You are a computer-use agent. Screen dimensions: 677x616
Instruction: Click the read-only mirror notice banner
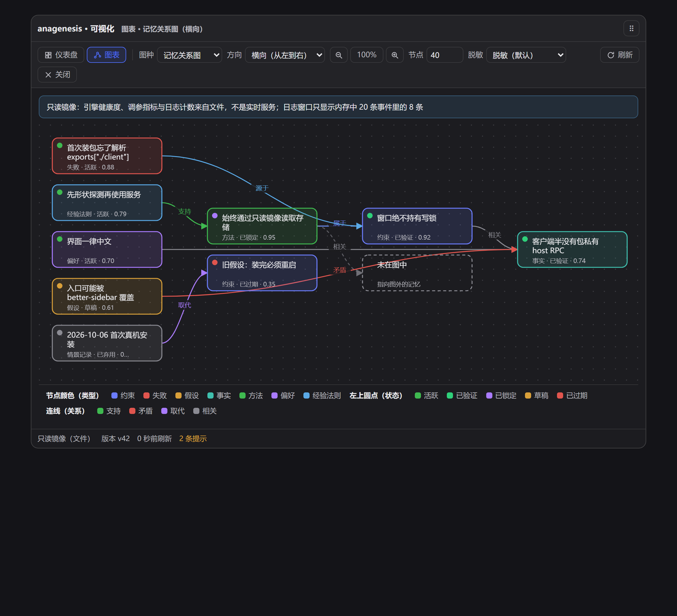tap(338, 107)
